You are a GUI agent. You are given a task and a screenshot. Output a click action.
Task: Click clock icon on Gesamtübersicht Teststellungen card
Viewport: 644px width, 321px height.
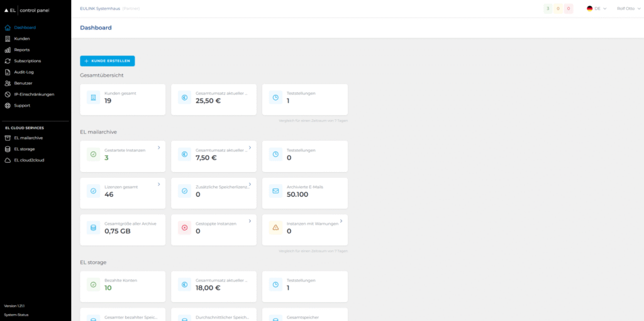click(x=275, y=98)
